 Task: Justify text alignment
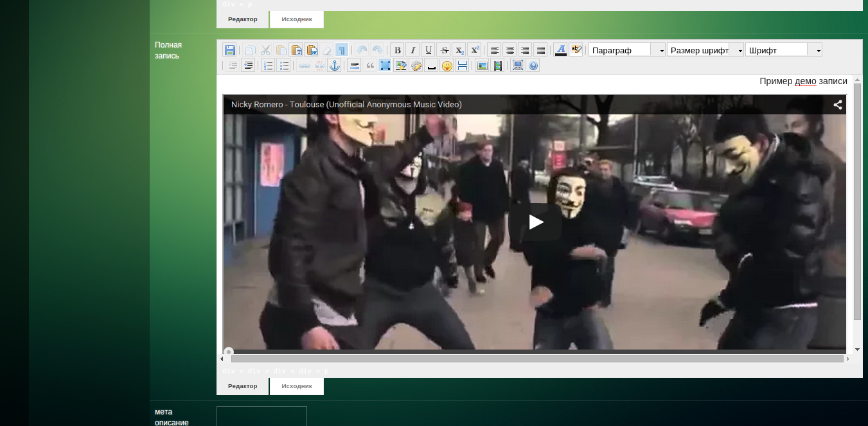click(540, 50)
